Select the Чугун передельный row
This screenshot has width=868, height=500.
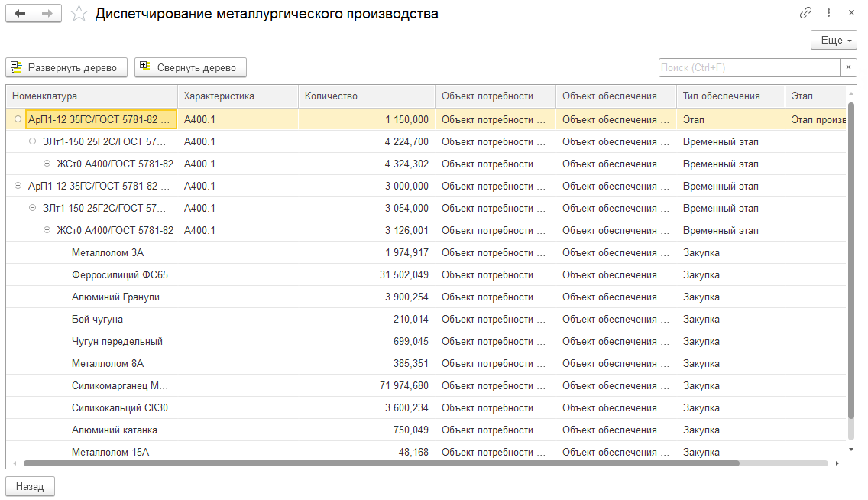click(426, 341)
